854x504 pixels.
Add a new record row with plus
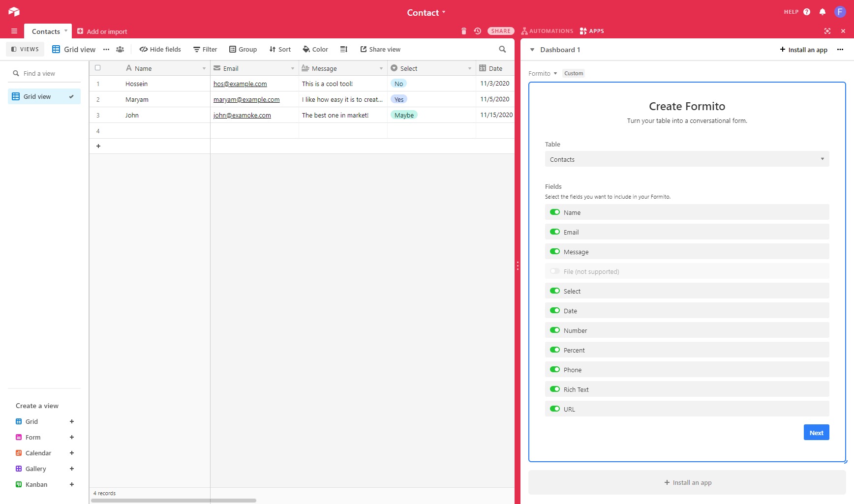pos(98,146)
